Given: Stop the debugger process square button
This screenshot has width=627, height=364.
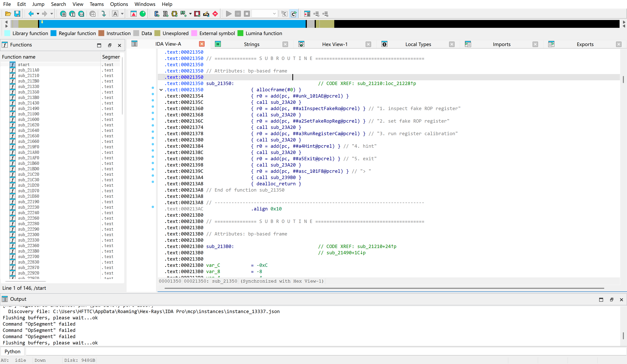Looking at the screenshot, I should (247, 14).
